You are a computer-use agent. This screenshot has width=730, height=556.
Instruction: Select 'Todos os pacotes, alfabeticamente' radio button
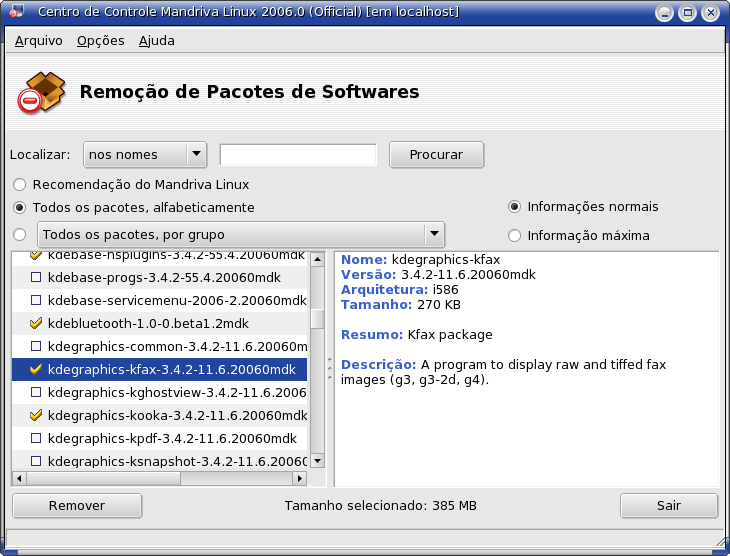(x=20, y=208)
